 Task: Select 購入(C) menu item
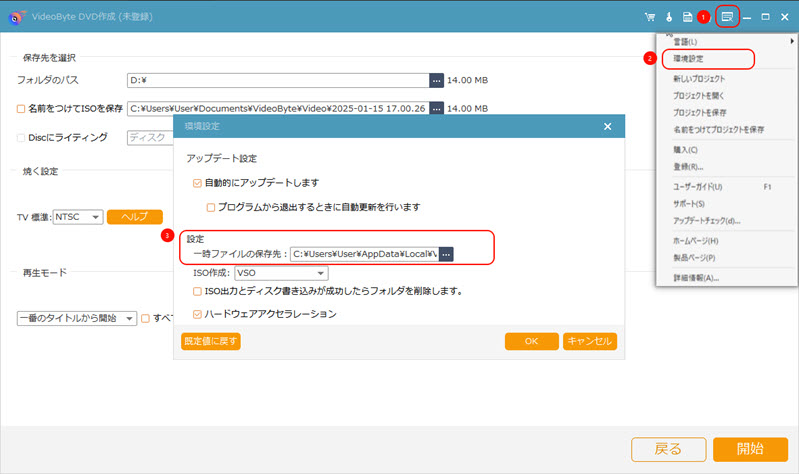pyautogui.click(x=685, y=149)
